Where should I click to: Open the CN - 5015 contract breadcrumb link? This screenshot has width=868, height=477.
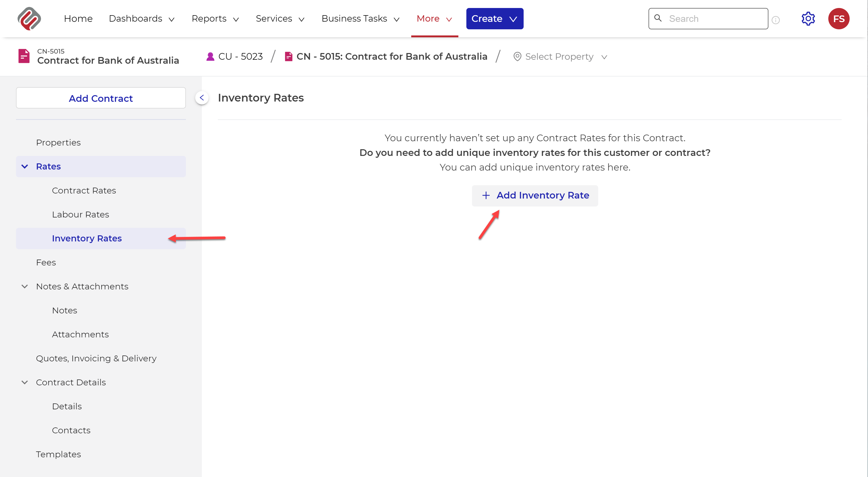click(x=392, y=56)
